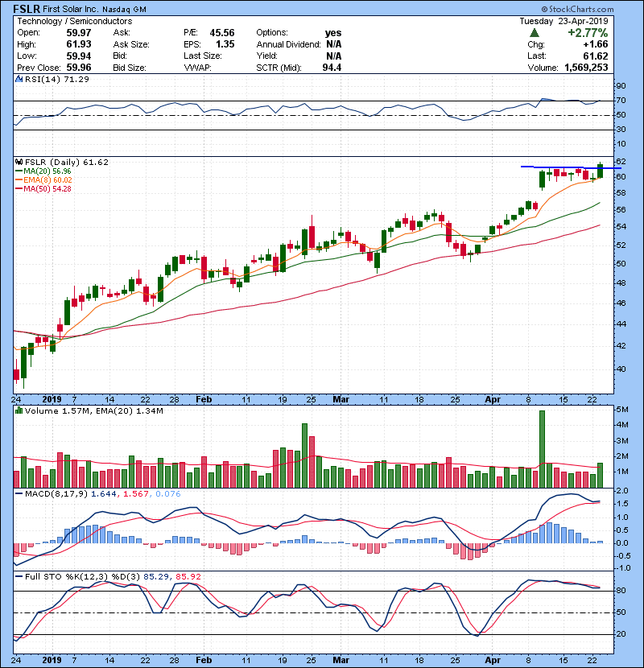Click the stochastic %D value 85.92
The height and width of the screenshot is (668, 644).
188,576
